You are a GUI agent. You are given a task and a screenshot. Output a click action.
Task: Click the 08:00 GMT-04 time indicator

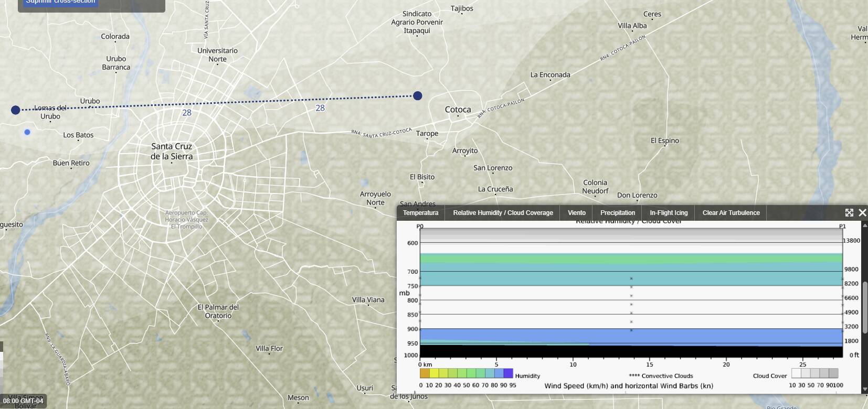[x=23, y=401]
